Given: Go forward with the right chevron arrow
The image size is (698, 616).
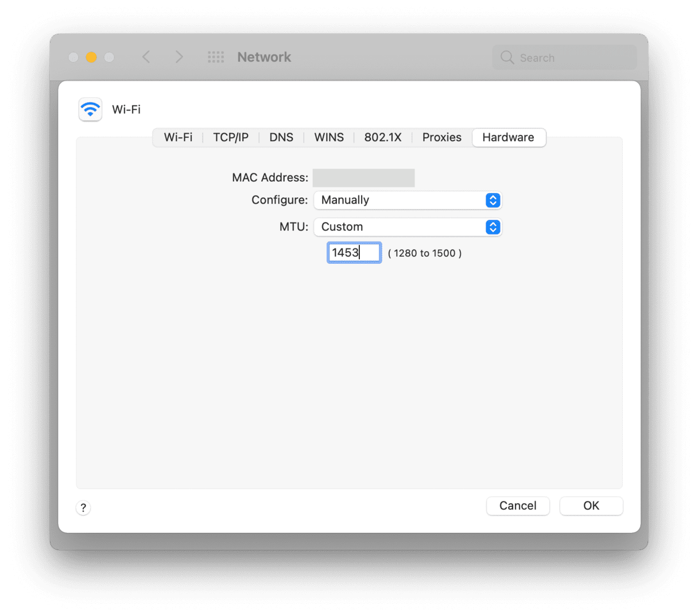Looking at the screenshot, I should coord(179,57).
